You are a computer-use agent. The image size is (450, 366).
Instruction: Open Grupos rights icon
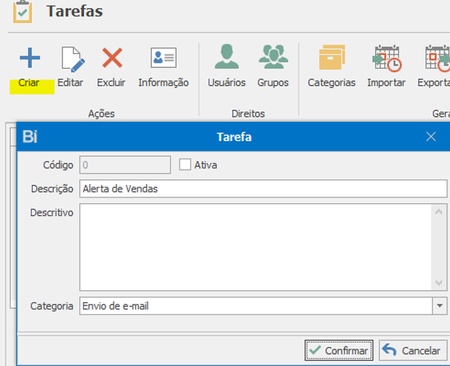pyautogui.click(x=273, y=56)
